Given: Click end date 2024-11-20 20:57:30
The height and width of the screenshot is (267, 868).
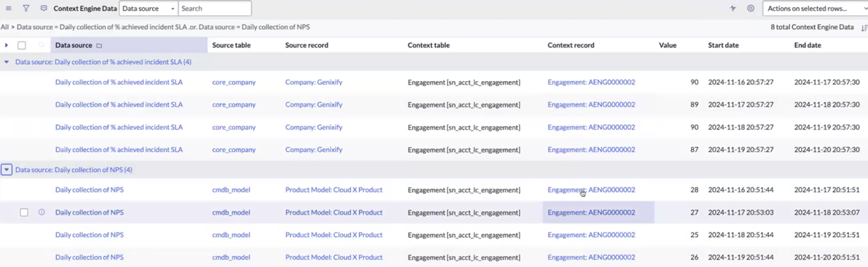Looking at the screenshot, I should tap(826, 150).
